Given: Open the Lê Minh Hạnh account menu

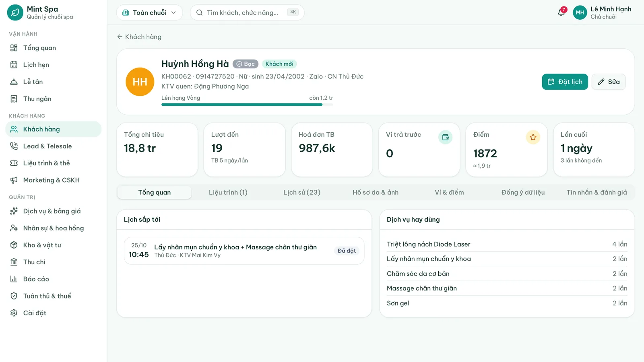Looking at the screenshot, I should (602, 12).
